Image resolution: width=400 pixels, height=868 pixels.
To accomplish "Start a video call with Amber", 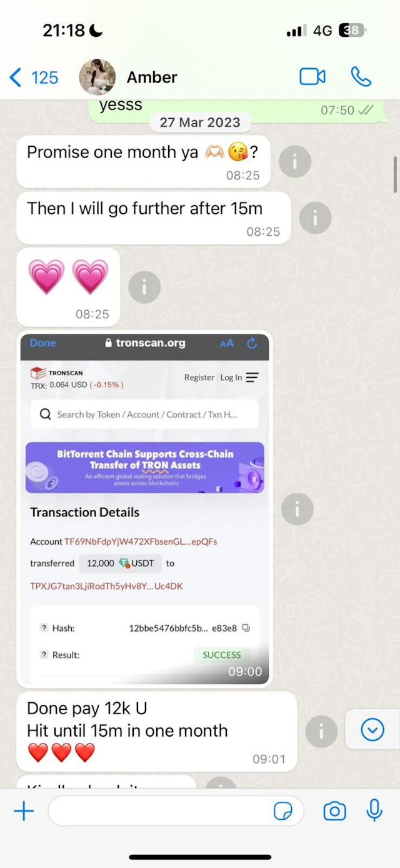I will click(x=312, y=77).
